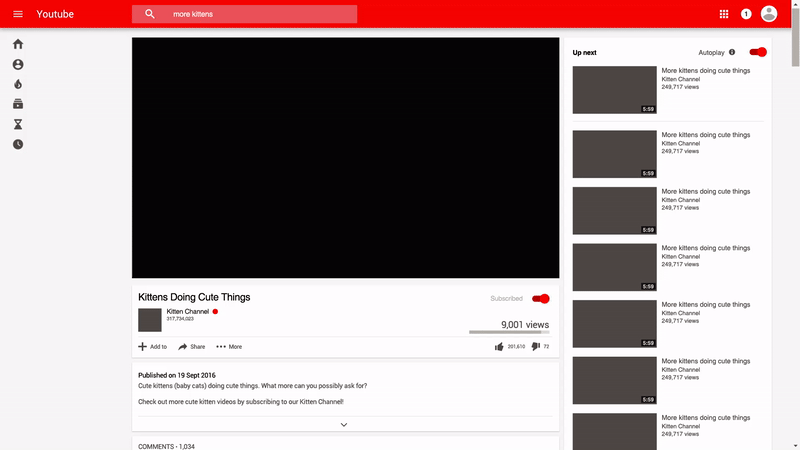Click the third suggested video title

click(x=706, y=191)
